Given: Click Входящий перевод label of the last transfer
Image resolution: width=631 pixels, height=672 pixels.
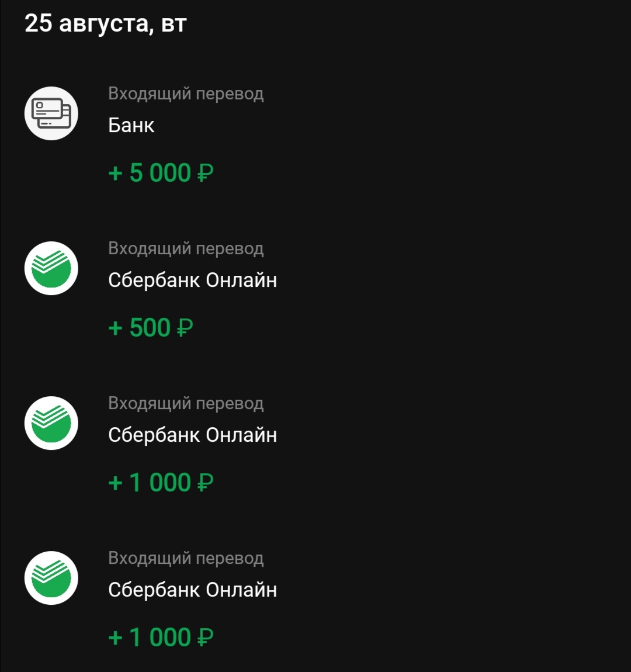Looking at the screenshot, I should tap(186, 558).
